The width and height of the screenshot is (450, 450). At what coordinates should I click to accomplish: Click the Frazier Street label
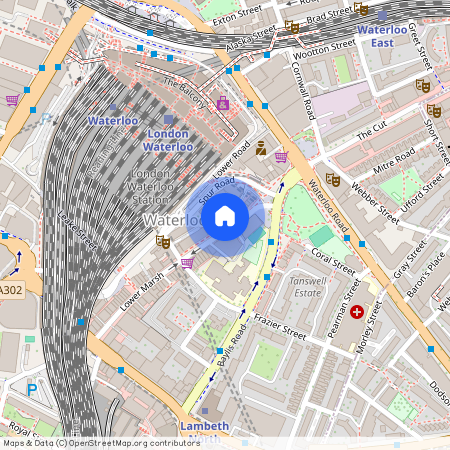[280, 327]
